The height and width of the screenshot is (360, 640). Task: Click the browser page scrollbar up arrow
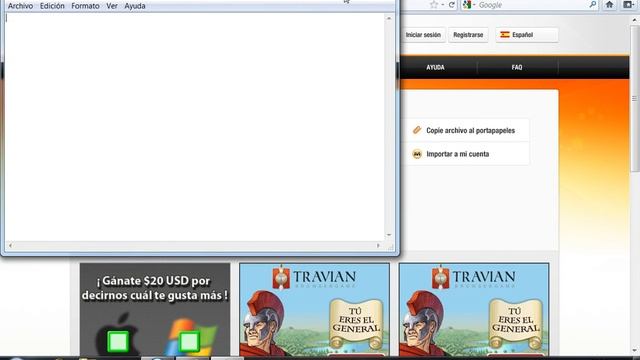coord(635,20)
